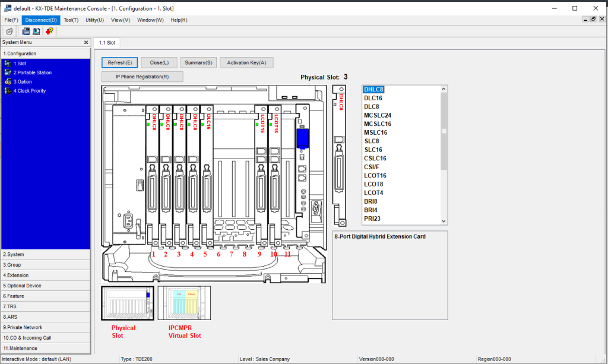Click the application icon in the title bar
Viewport: 608px width, 364px height.
7,8
